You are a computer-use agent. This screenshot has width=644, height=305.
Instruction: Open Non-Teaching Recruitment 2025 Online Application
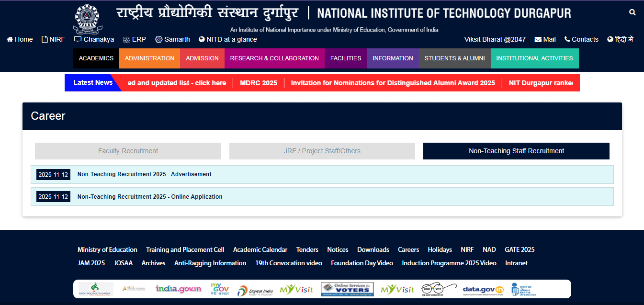149,196
